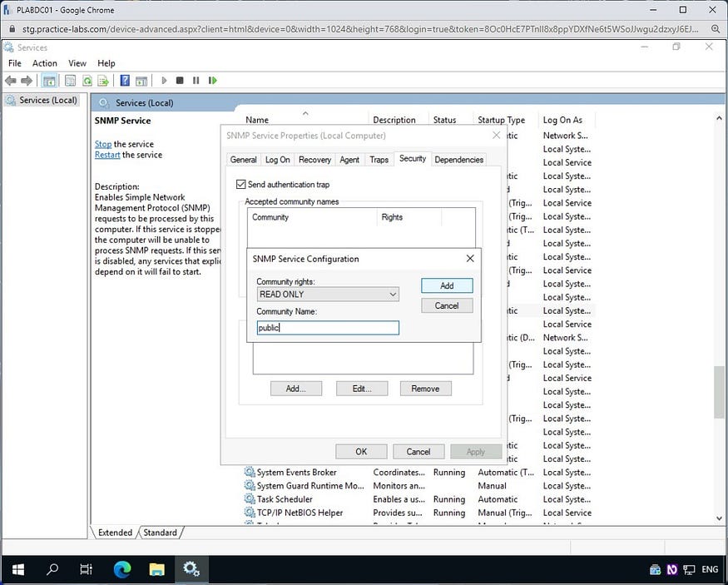The height and width of the screenshot is (585, 728).
Task: Open the View menu
Action: pos(77,63)
